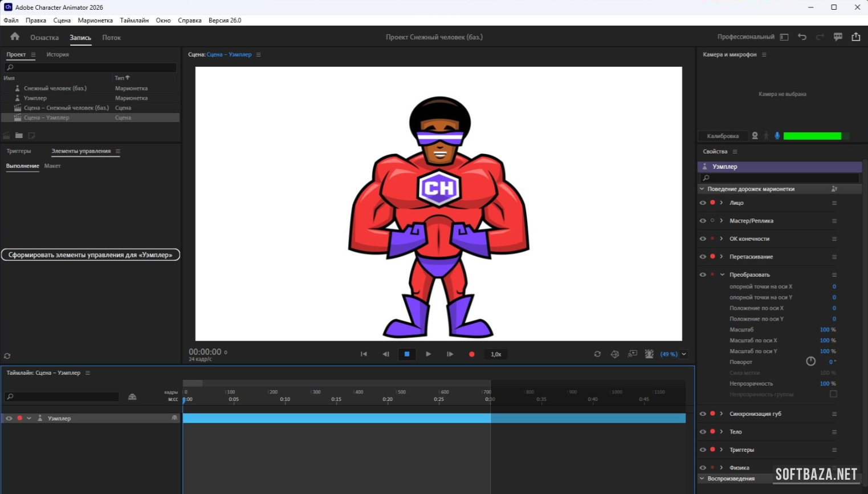Screen dimensions: 868x494
Task: Click the Rotation dial for Поворот
Action: 810,362
